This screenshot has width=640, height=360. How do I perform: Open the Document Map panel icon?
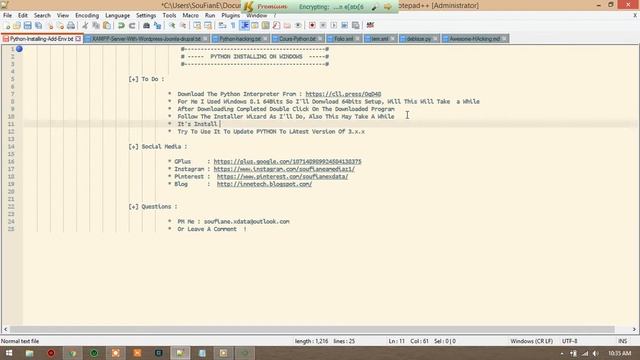click(x=265, y=25)
